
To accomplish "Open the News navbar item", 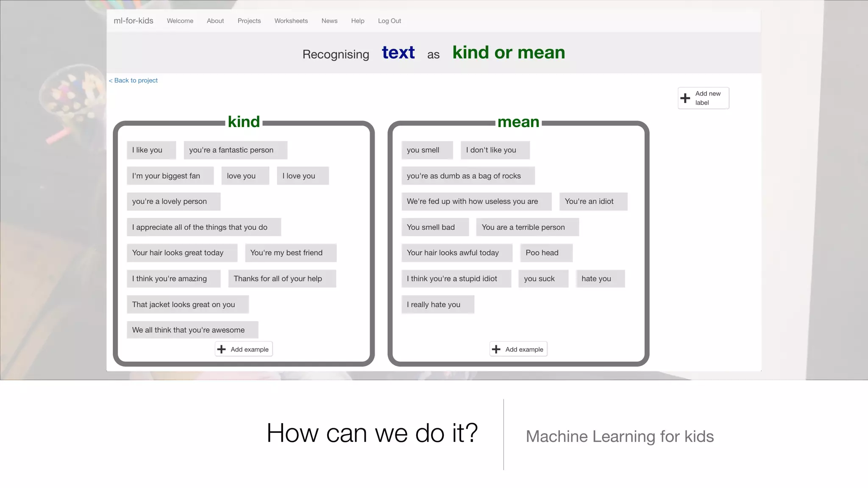I will coord(329,21).
